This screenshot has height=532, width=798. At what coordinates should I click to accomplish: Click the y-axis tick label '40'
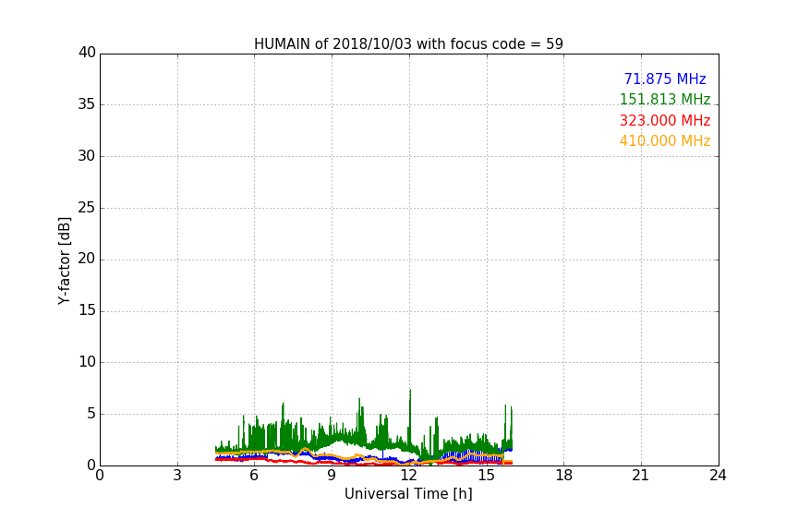pyautogui.click(x=87, y=53)
